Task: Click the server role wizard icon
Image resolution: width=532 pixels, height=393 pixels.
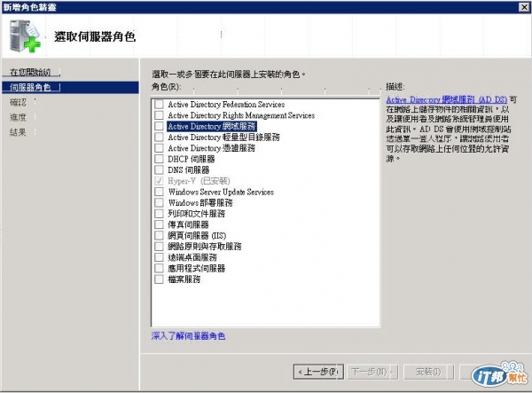Action: coord(25,36)
